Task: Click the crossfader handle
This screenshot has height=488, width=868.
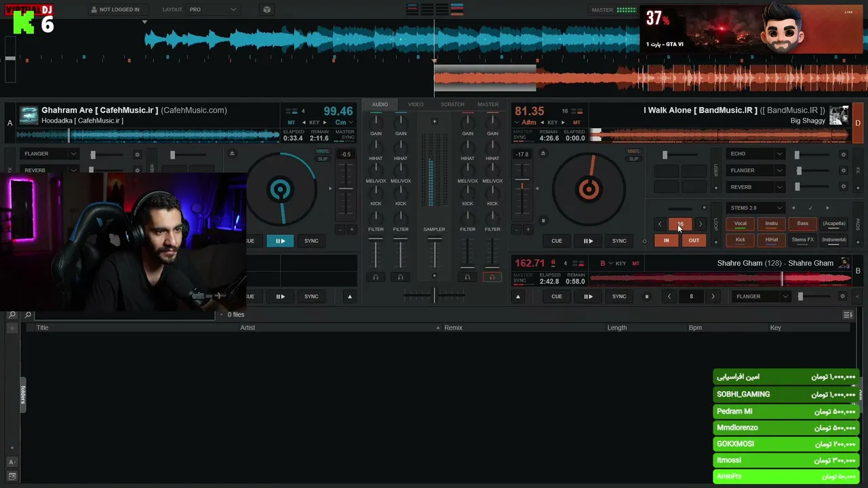Action: (x=434, y=294)
